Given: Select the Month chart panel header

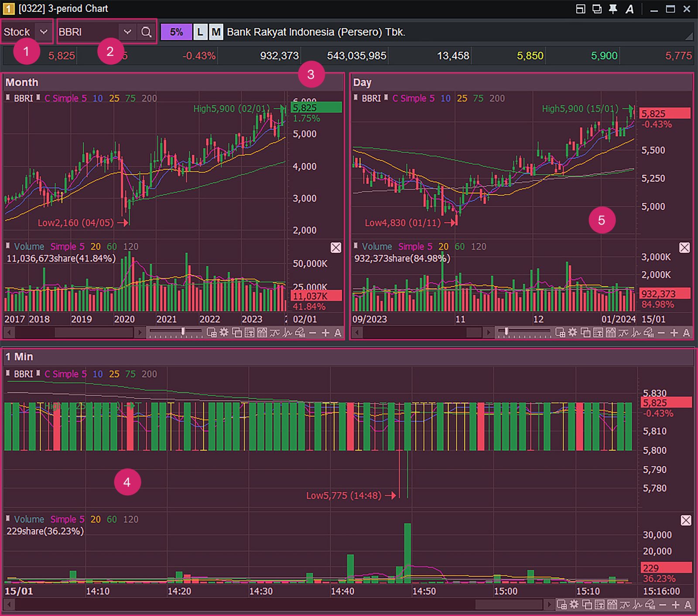Looking at the screenshot, I should (22, 82).
